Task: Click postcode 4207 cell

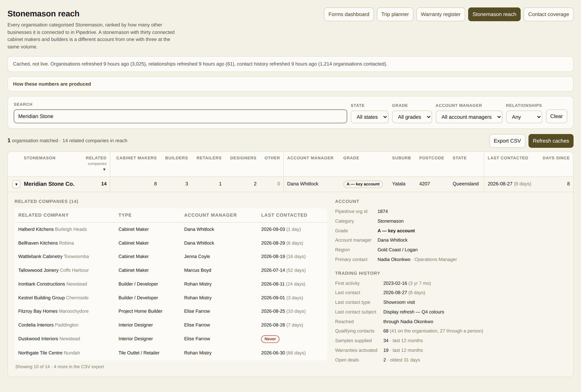Action: [x=424, y=184]
